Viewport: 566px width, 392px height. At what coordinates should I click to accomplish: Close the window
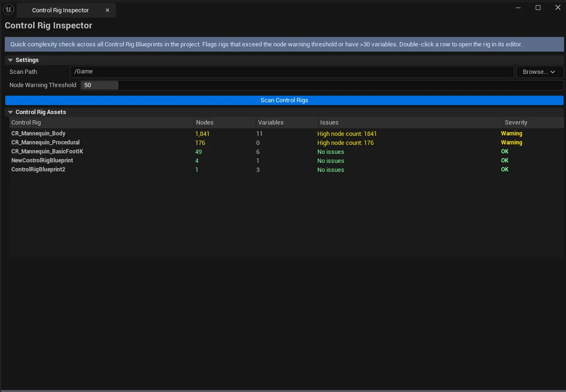coord(557,8)
